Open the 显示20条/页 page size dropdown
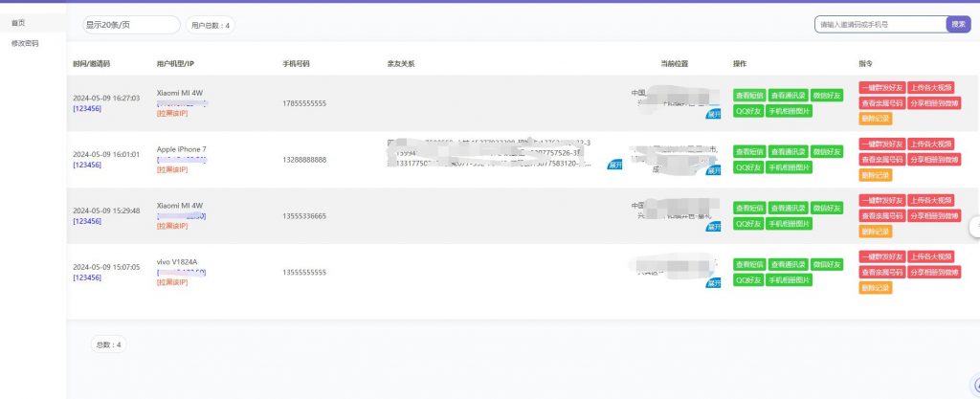Viewport: 980px width, 399px height. tap(131, 25)
